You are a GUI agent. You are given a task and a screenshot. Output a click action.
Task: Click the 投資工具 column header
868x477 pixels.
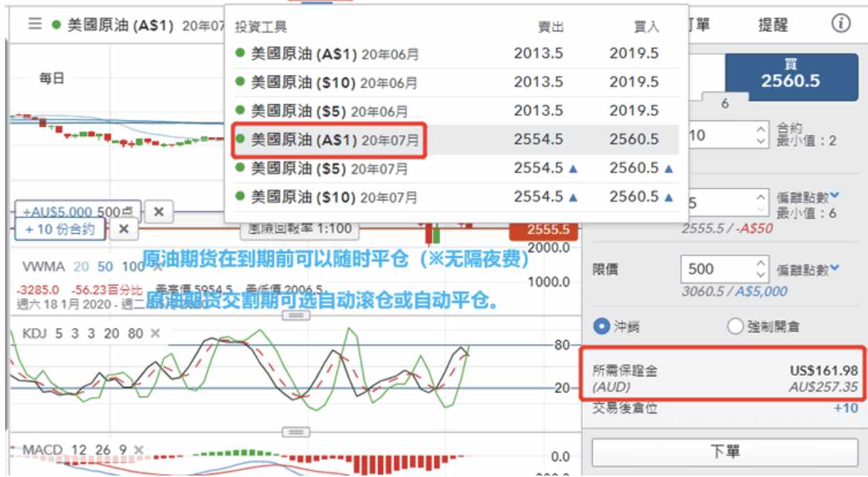[261, 27]
